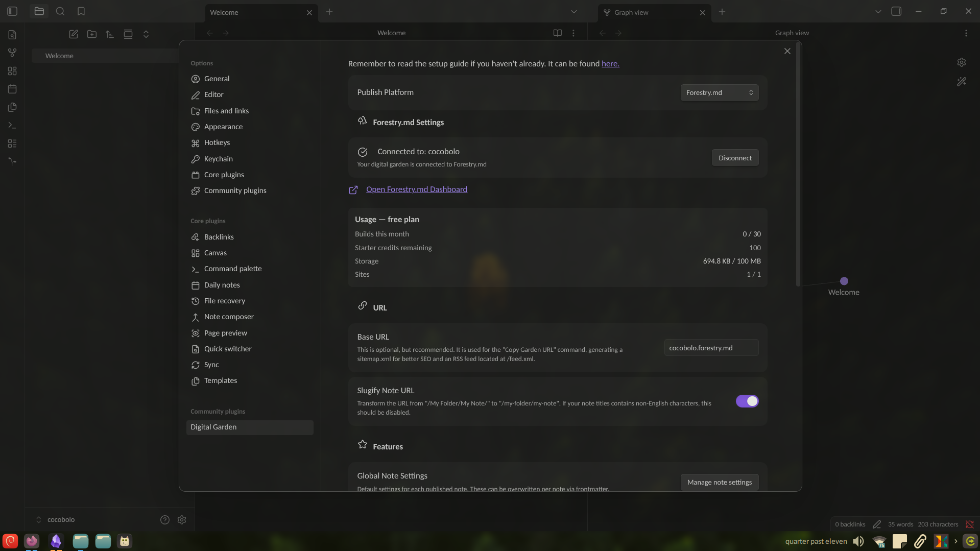Screen dimensions: 980x551
Task: Click the auto-reveal current file icon
Action: pos(128,34)
